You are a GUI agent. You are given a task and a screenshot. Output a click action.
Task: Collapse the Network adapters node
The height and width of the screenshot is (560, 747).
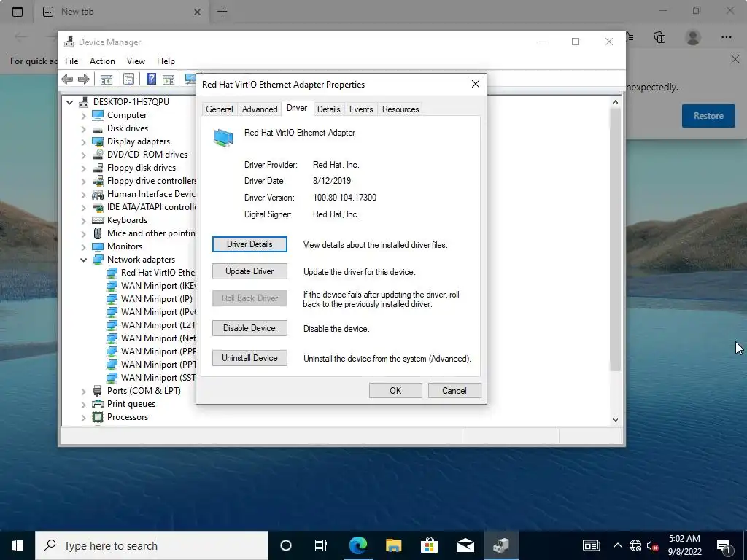[x=83, y=260]
